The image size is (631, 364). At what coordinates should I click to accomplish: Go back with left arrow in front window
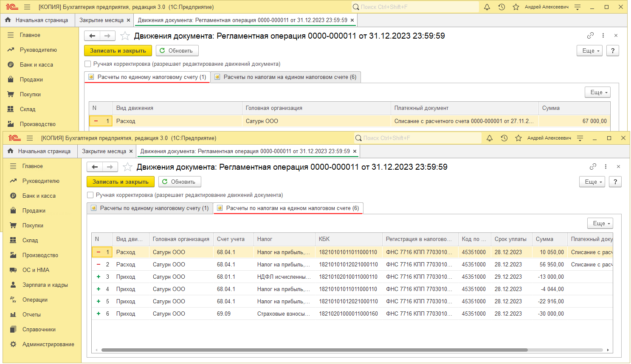pyautogui.click(x=95, y=167)
